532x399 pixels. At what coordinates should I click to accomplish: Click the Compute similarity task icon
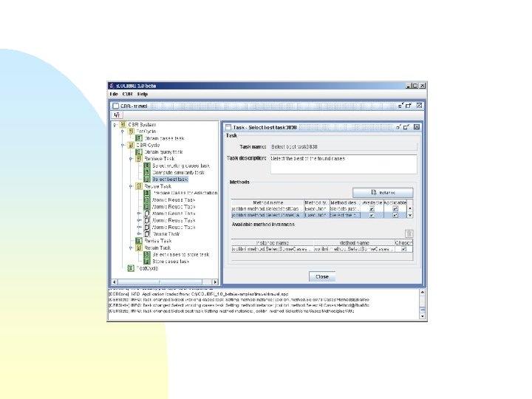click(147, 172)
